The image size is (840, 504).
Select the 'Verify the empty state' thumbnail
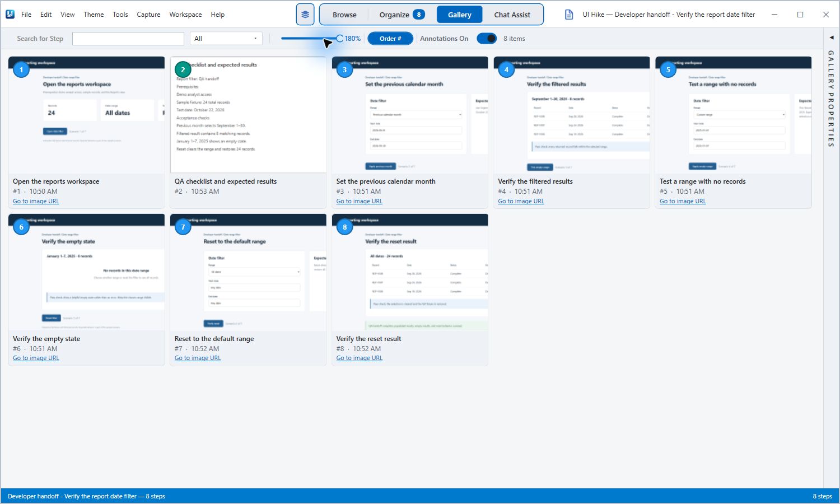pos(87,272)
